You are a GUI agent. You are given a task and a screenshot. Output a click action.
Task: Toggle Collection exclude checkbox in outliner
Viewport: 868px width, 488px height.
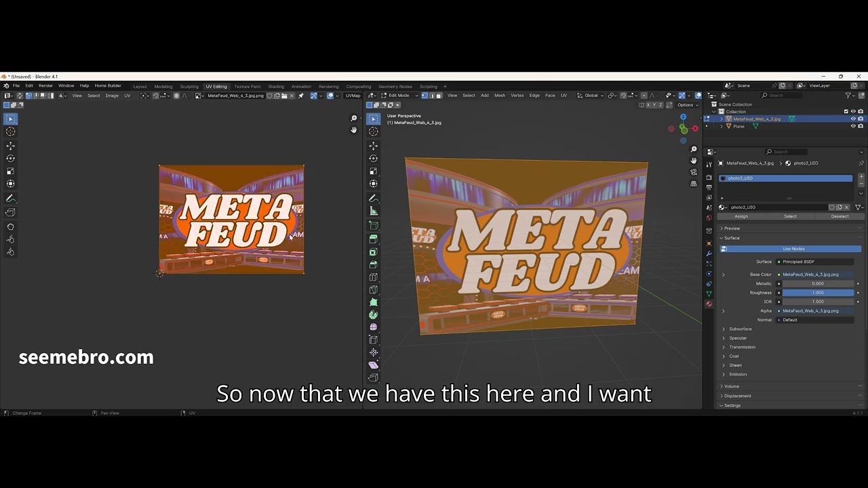[x=846, y=111]
